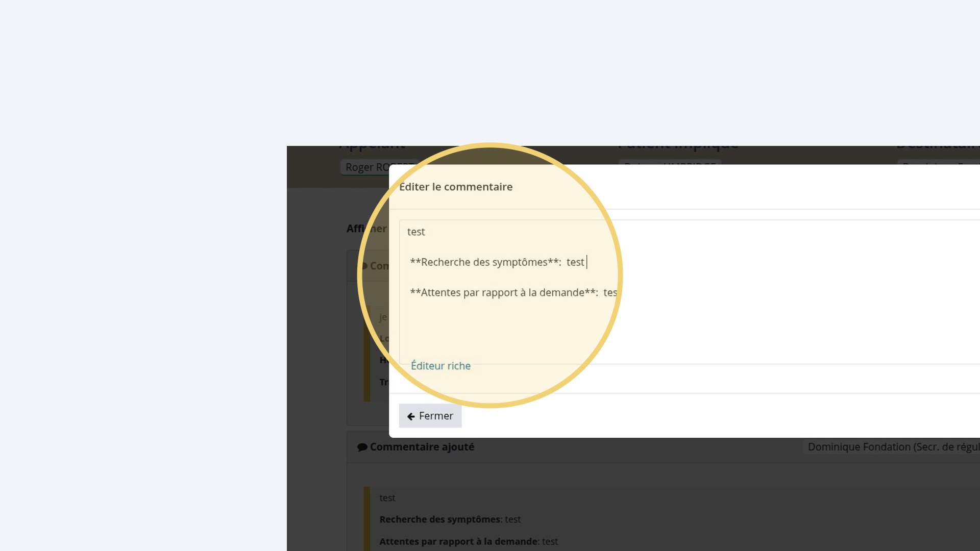Click the Fermer button
The width and height of the screenshot is (980, 551).
point(430,416)
